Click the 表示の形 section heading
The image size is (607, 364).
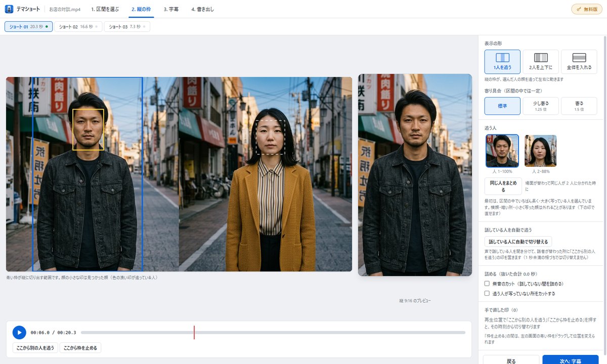pos(494,43)
